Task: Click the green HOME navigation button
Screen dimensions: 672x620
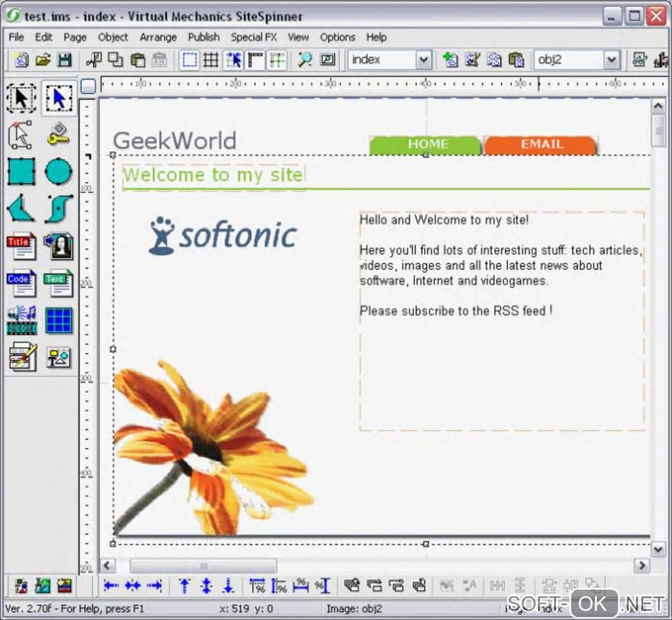Action: pos(427,144)
